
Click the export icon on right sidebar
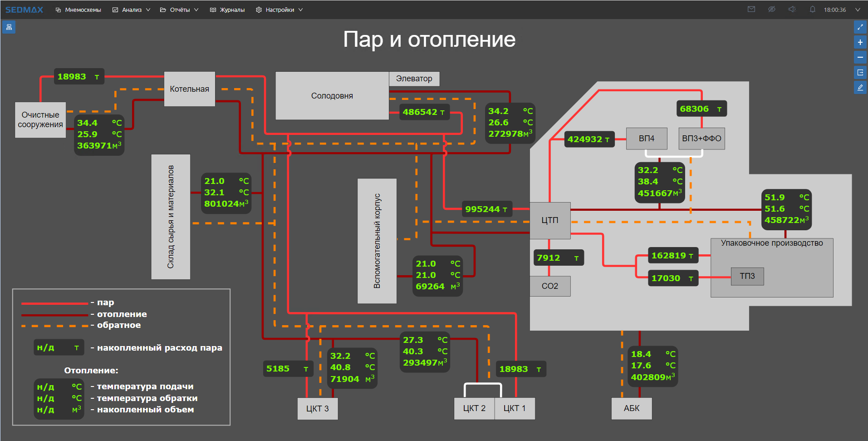860,72
